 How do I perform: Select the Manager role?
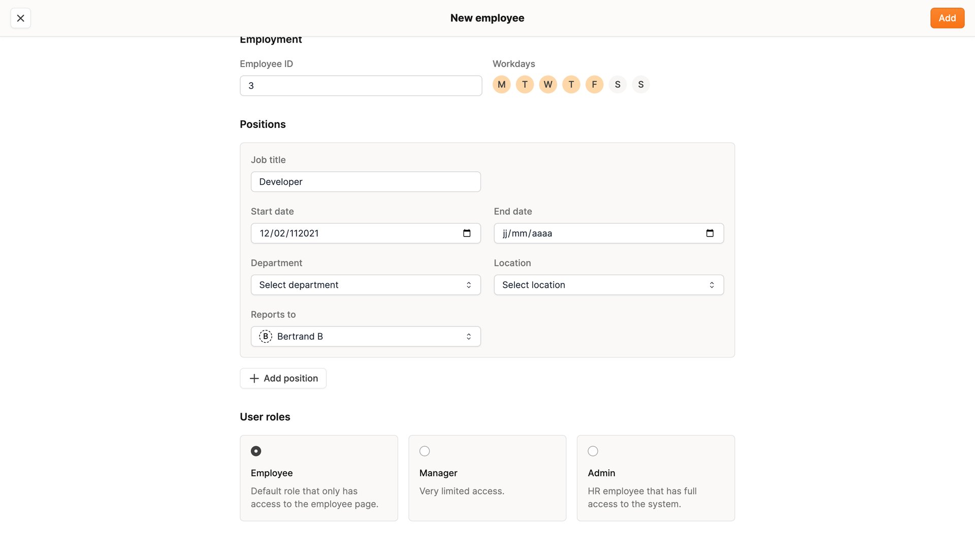click(x=425, y=451)
